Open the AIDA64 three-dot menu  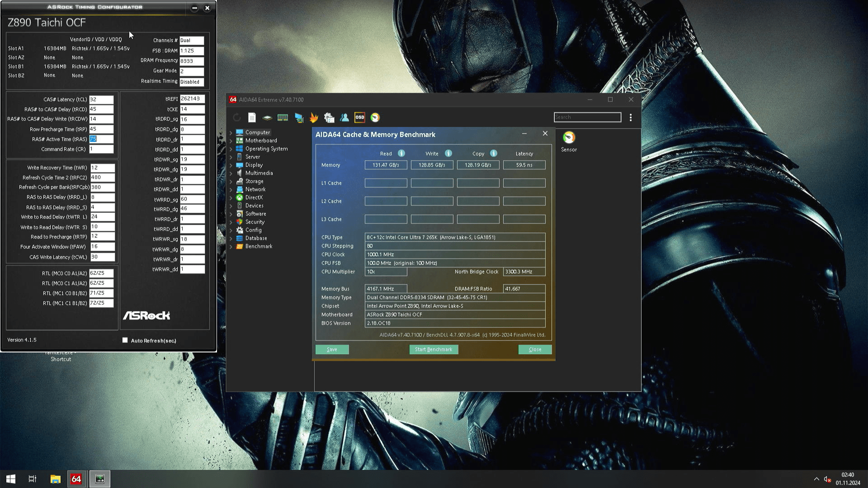pyautogui.click(x=631, y=117)
